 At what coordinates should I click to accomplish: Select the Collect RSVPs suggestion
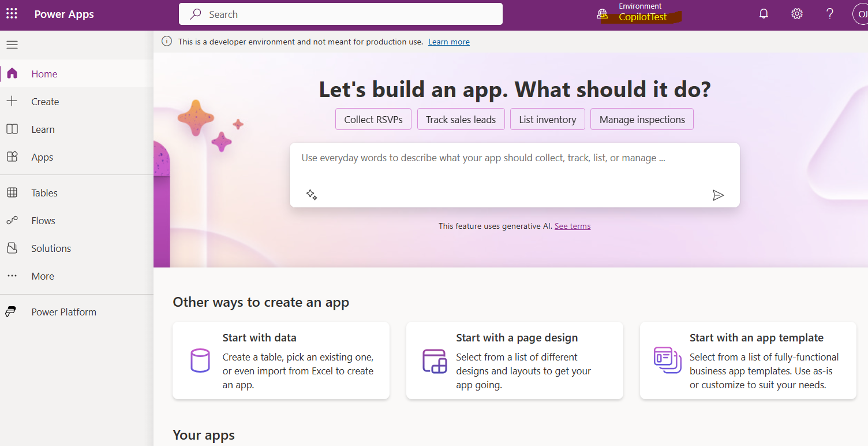click(x=373, y=119)
